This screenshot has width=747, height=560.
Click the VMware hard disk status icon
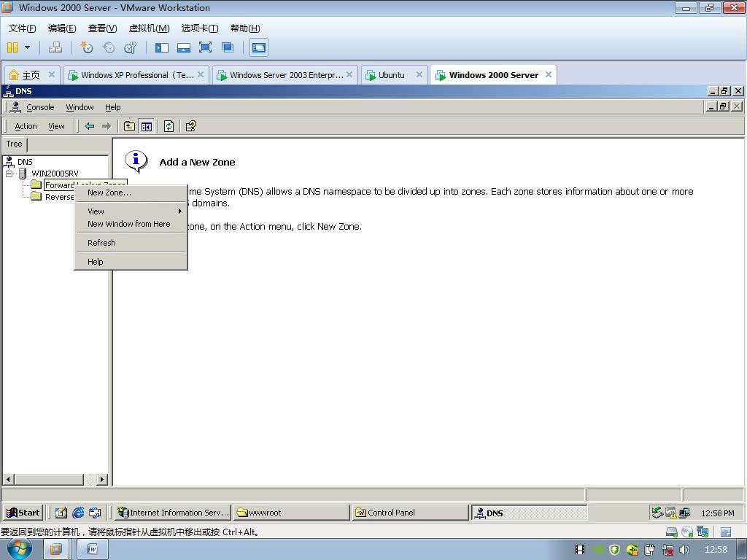tap(671, 532)
